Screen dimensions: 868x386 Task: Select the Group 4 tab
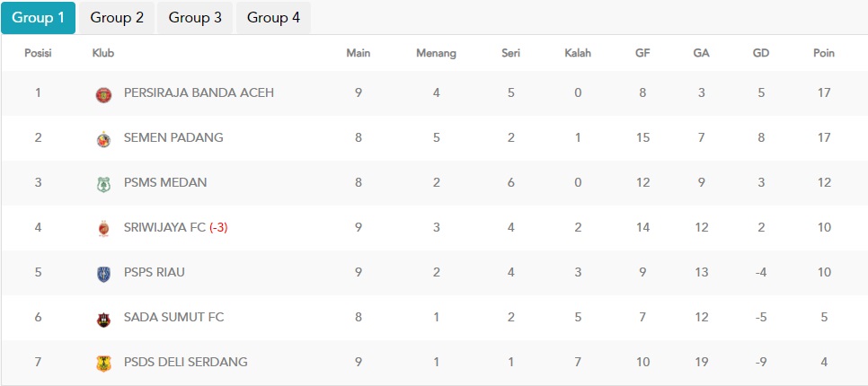(273, 18)
